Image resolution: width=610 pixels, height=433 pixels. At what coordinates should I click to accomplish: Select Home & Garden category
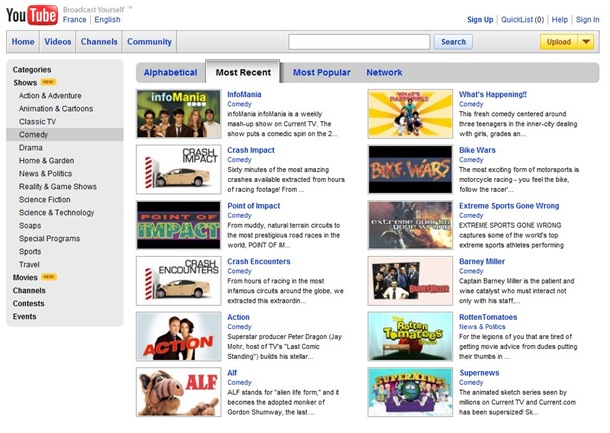(46, 161)
